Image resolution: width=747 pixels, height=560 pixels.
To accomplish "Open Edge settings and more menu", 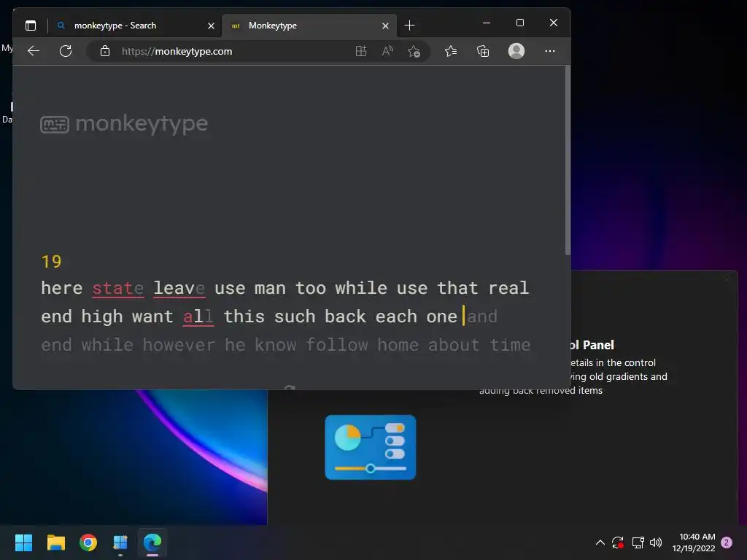I will pos(550,51).
